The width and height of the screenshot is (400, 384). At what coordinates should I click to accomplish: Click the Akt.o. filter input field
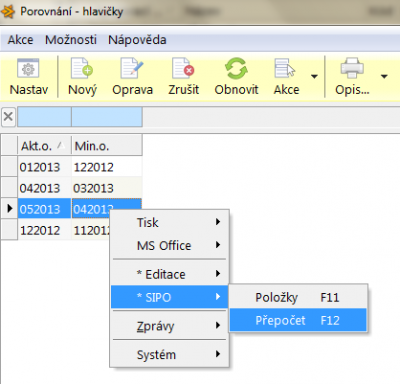[44, 117]
